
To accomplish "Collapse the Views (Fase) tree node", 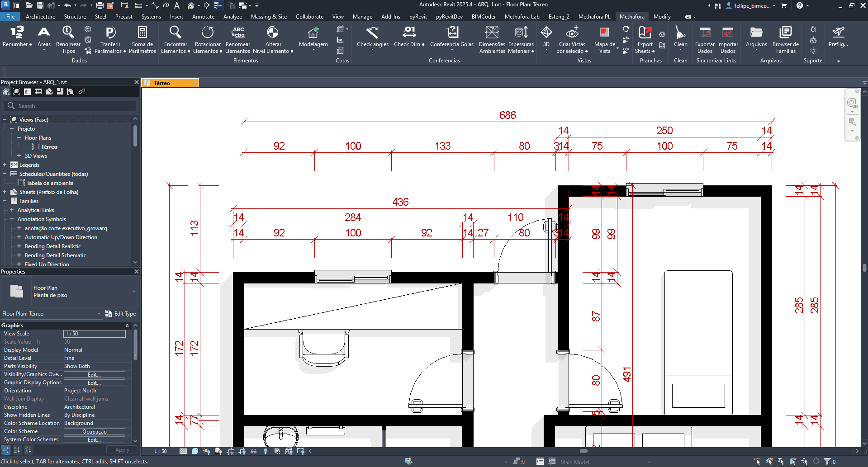I will 5,120.
